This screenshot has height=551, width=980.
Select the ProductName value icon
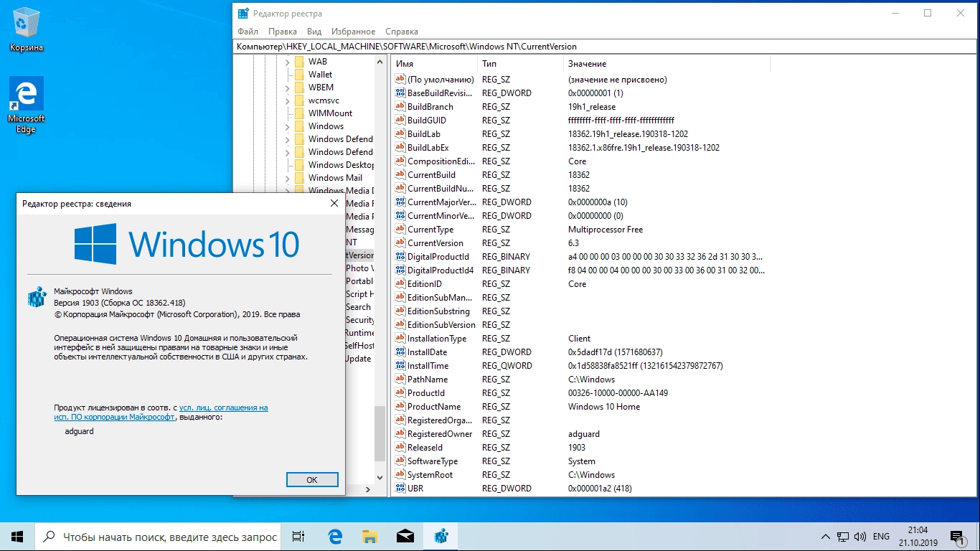[x=400, y=407]
